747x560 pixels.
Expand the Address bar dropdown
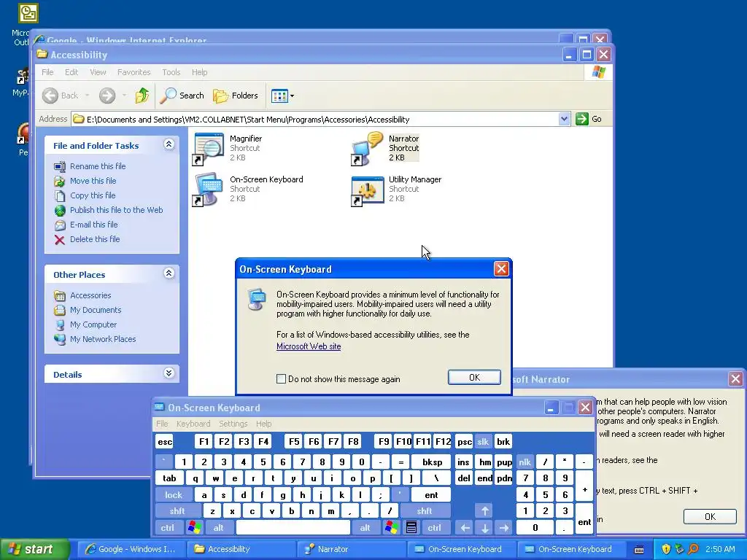[x=564, y=119]
